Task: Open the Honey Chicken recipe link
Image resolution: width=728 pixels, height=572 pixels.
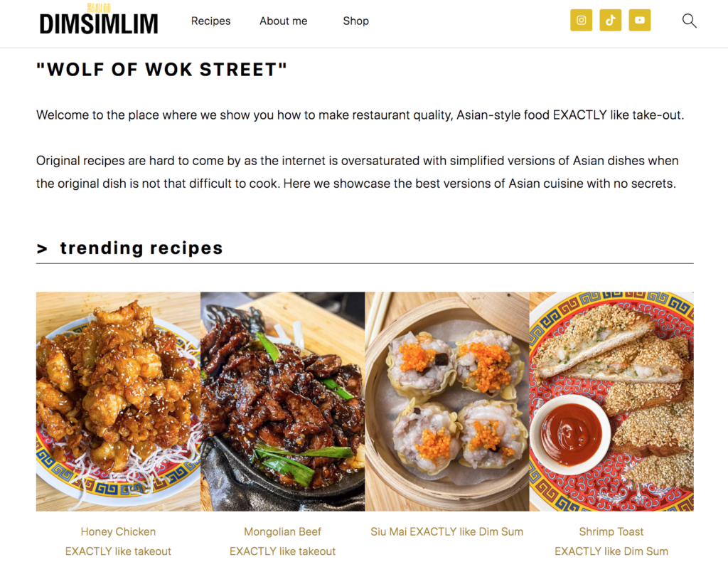Action: point(118,531)
